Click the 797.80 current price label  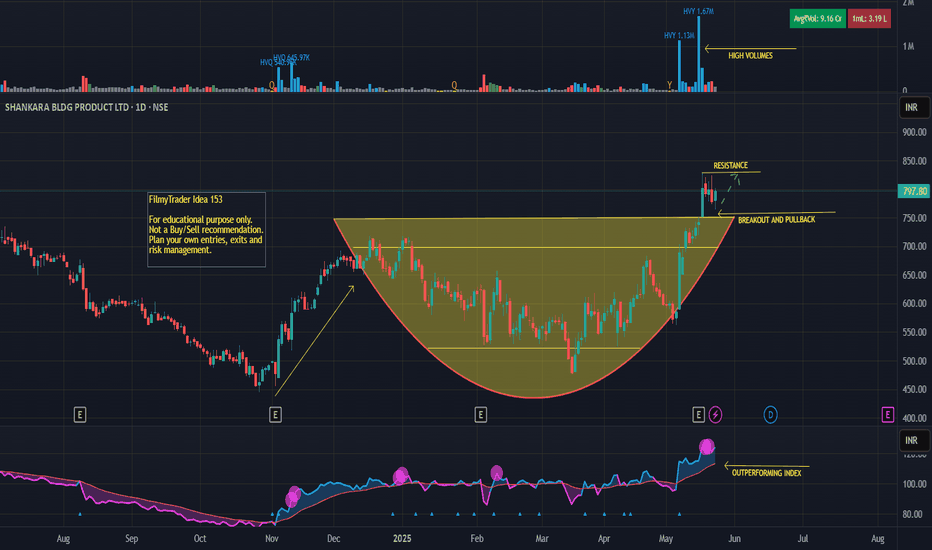(x=914, y=191)
